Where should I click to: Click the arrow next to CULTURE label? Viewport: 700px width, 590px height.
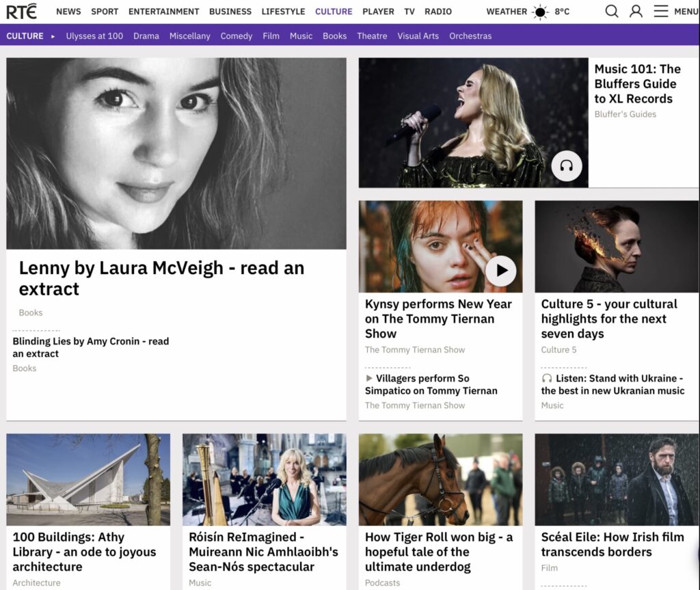tap(53, 36)
